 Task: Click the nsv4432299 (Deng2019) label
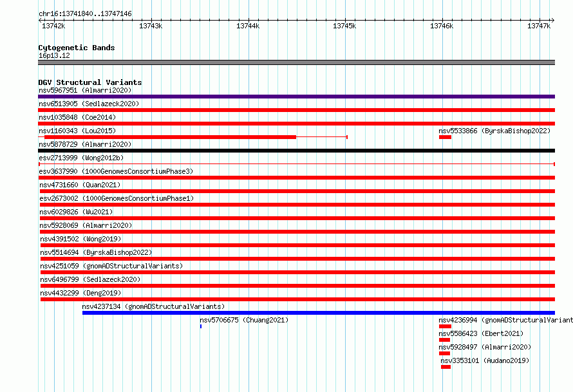(80, 293)
